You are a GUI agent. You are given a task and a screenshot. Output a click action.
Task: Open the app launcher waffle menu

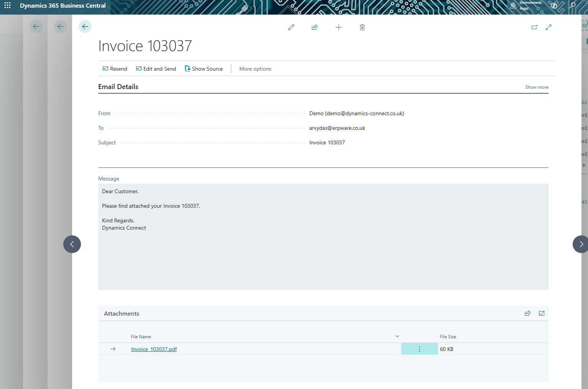click(x=7, y=6)
